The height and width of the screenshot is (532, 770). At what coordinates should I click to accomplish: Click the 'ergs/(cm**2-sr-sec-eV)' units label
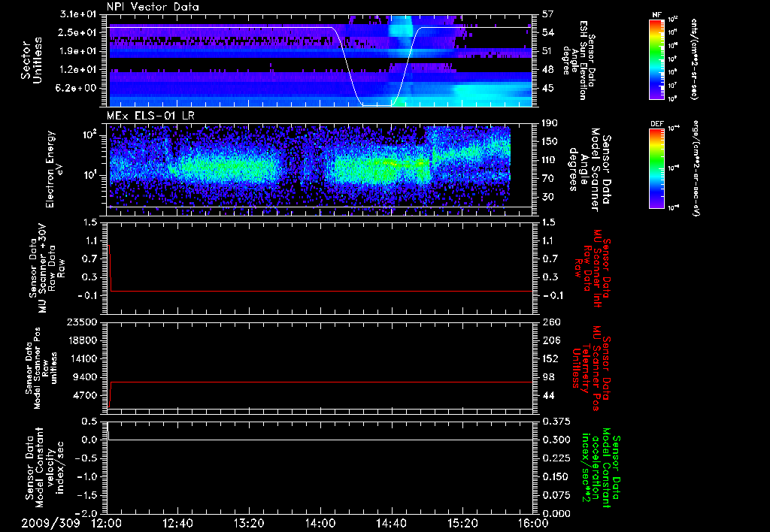pos(696,168)
